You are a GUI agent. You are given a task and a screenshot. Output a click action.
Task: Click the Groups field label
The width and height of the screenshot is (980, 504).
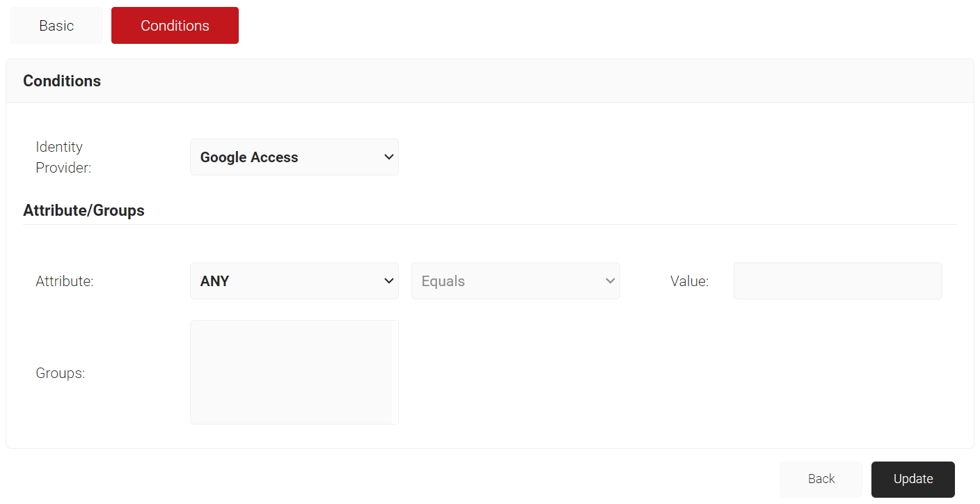[x=60, y=373]
